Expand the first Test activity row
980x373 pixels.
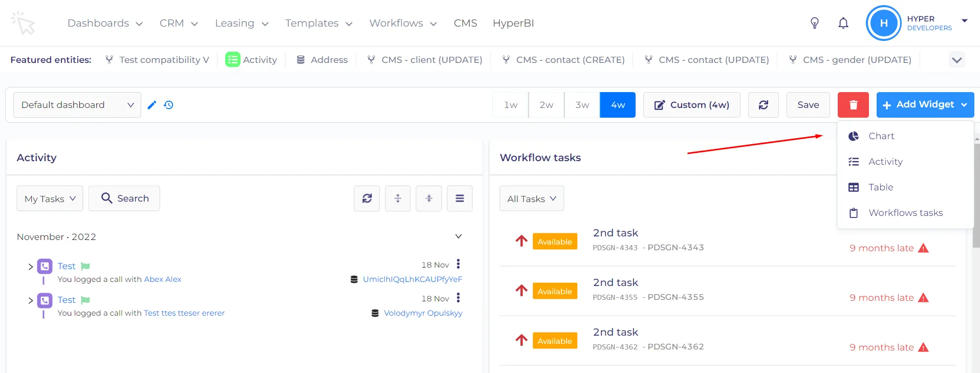30,267
